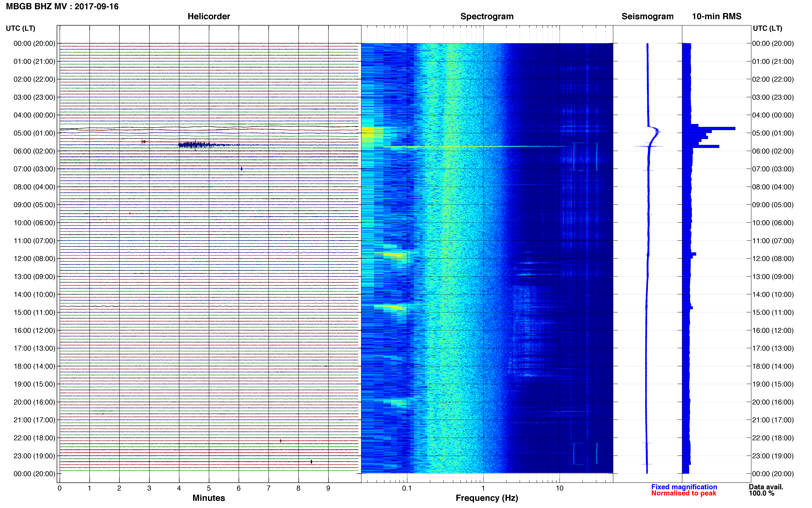
Task: Click the tallest bar in the 10-min RMS chart
Action: (x=709, y=129)
